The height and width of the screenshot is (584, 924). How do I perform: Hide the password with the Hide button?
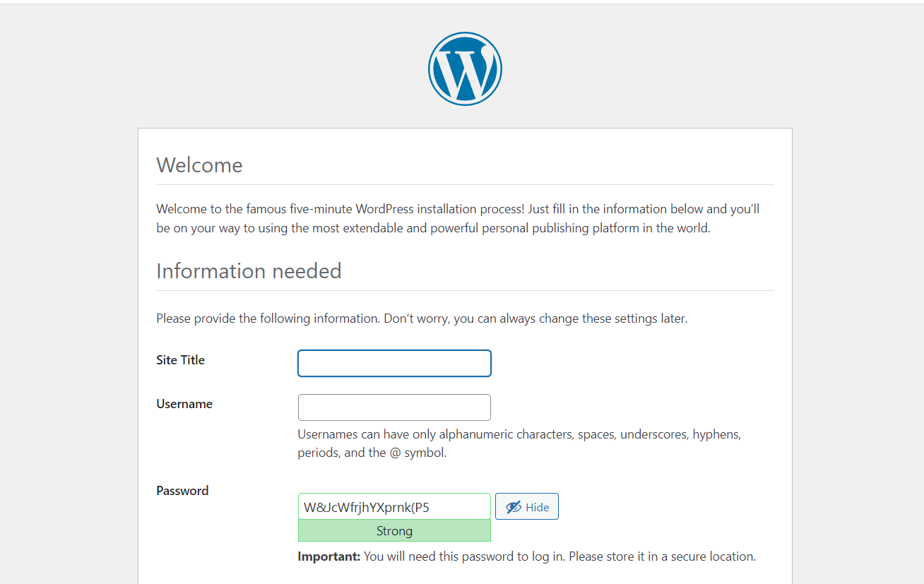pyautogui.click(x=527, y=506)
